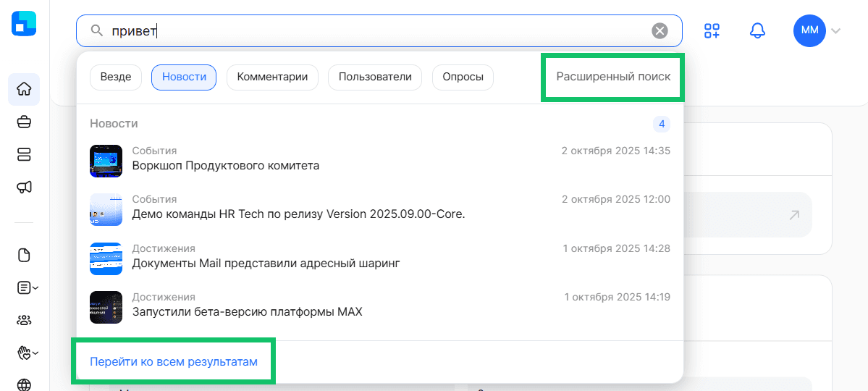
Task: Open the Home sidebar icon
Action: pyautogui.click(x=24, y=89)
